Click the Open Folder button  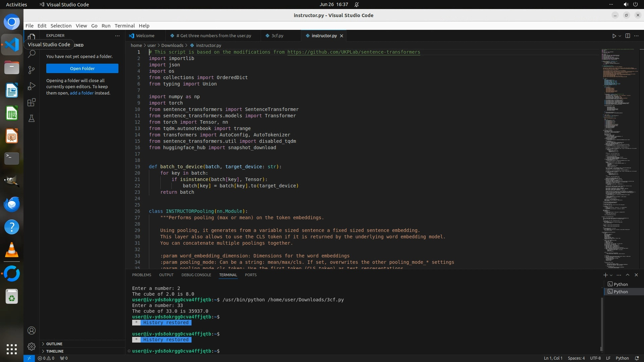click(82, 68)
